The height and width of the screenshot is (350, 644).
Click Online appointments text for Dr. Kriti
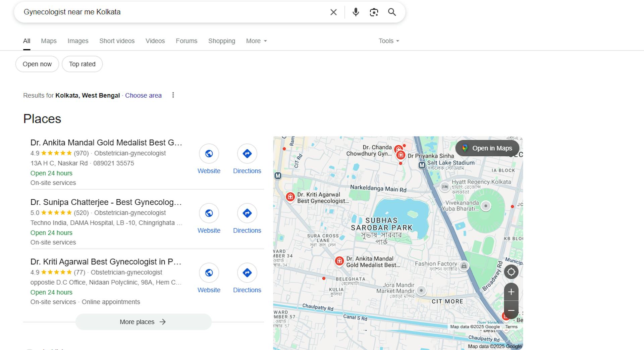[111, 302]
